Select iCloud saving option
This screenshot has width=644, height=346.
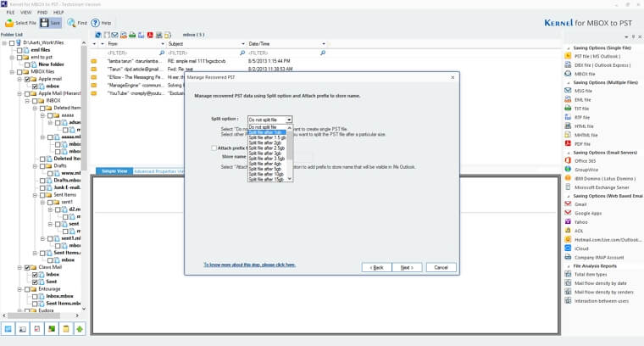pos(581,248)
